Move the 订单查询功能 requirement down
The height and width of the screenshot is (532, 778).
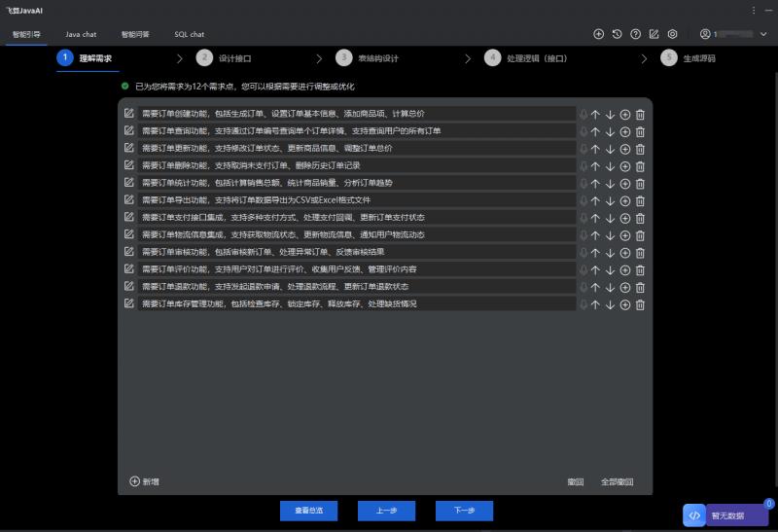[610, 131]
